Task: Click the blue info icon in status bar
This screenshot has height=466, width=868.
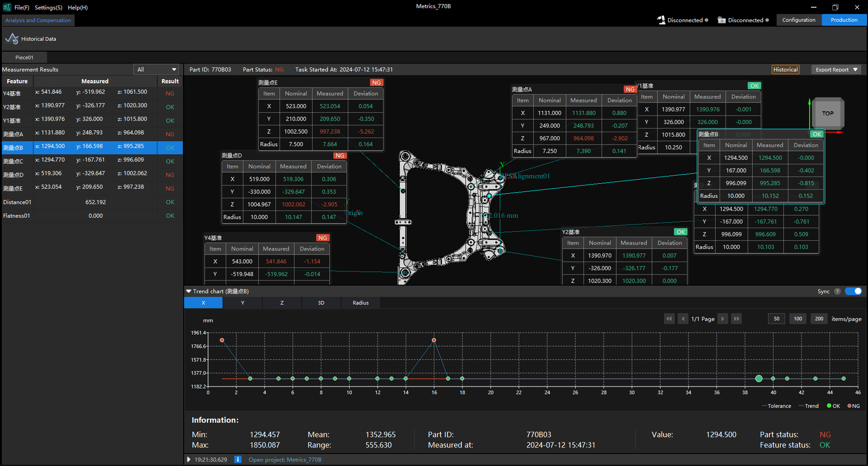Action: (238, 459)
